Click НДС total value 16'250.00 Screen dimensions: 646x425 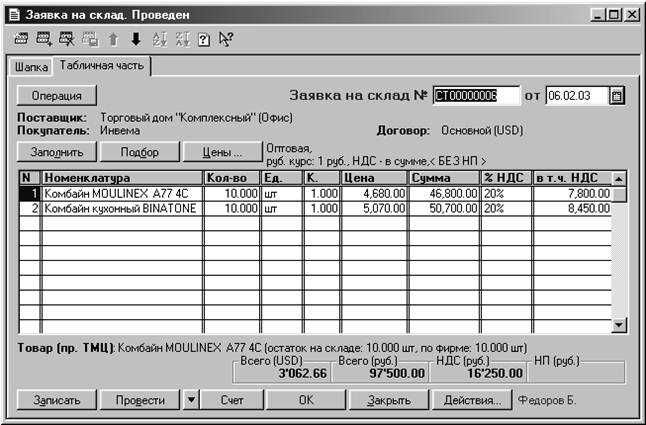(495, 374)
